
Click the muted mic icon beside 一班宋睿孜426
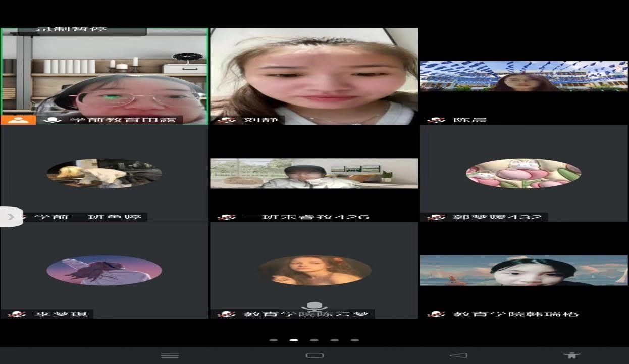pos(226,217)
